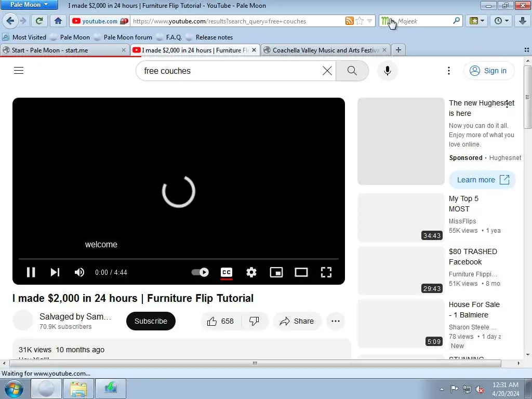532x399 pixels.
Task: Choose search engine via Mojeek icon
Action: point(387,21)
